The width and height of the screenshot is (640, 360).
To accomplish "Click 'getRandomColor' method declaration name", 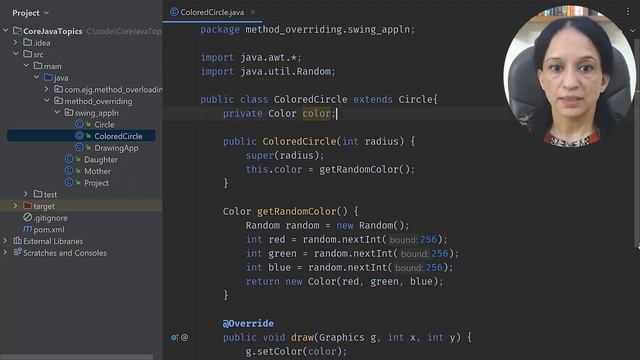I will [x=296, y=211].
